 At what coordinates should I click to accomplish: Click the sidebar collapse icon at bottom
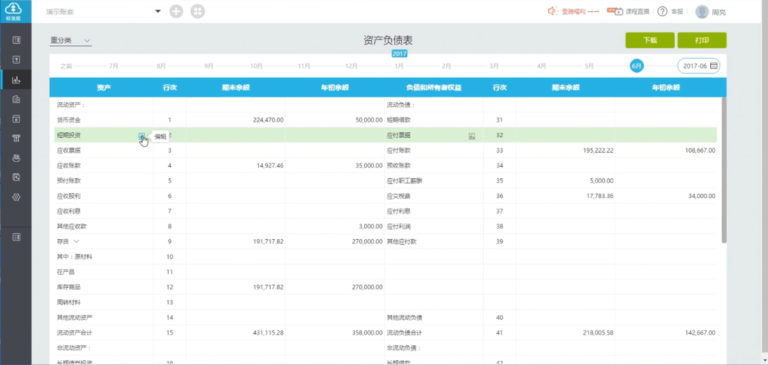point(16,237)
